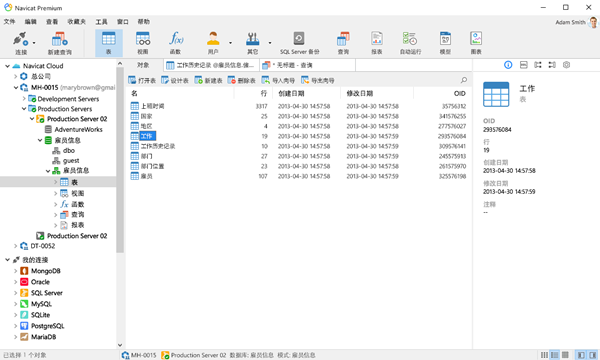Image resolution: width=600 pixels, height=360 pixels.
Task: Select the MySQL connection
Action: coord(41,304)
